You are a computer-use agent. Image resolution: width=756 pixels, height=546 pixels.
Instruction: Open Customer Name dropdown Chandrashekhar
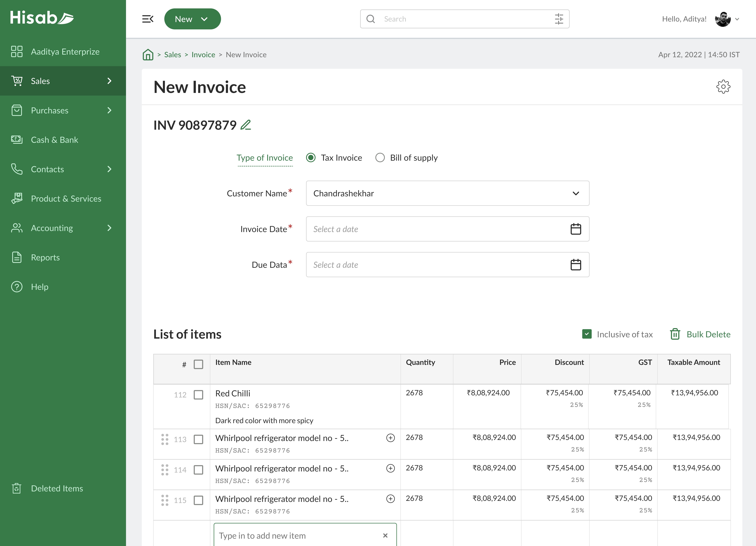click(x=448, y=193)
